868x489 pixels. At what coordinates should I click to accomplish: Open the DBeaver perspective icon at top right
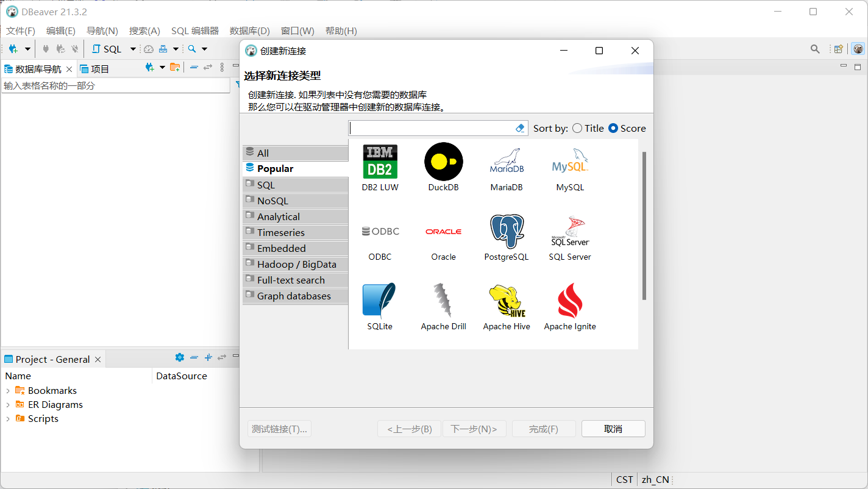858,49
